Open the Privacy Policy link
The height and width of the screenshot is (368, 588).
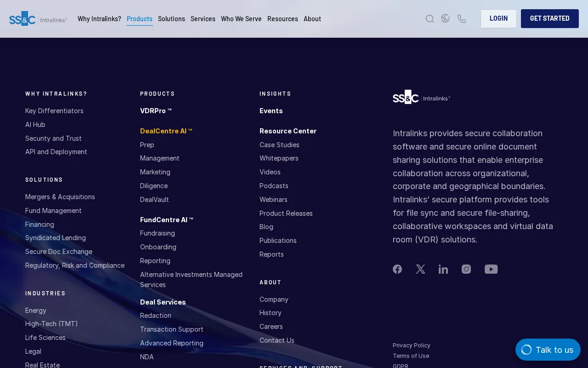point(412,345)
